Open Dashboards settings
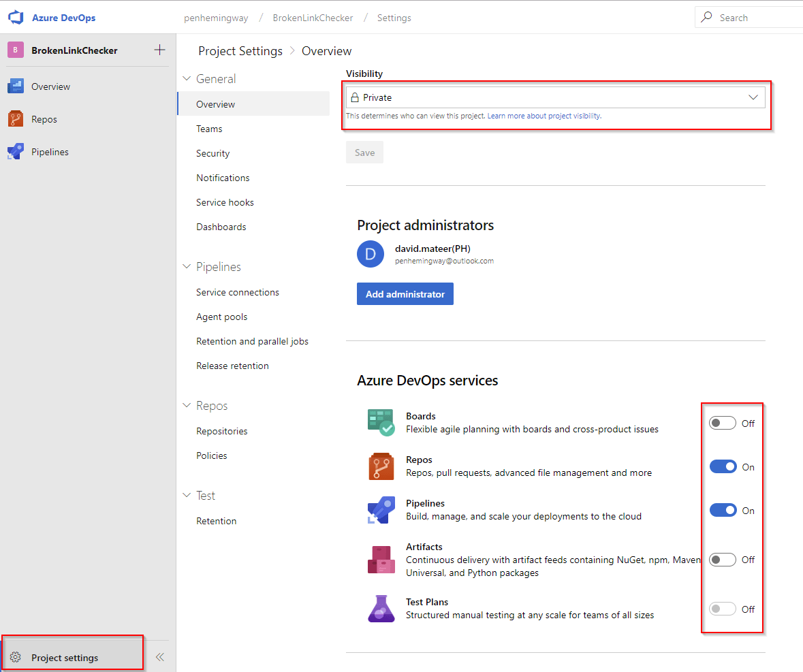Screen dimensions: 803x672 click(221, 227)
